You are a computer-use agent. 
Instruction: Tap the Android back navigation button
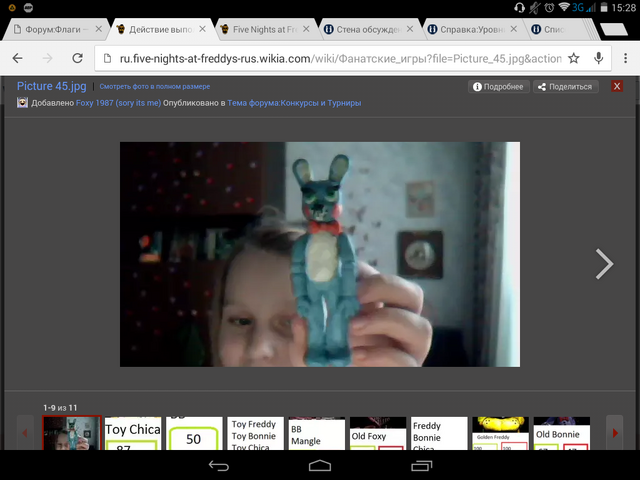(218, 465)
